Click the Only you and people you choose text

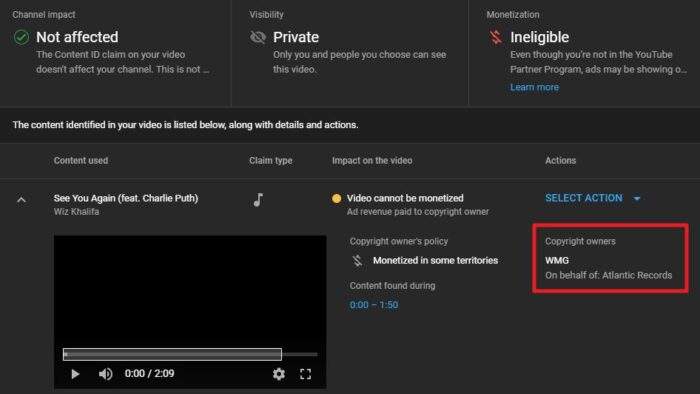[x=360, y=62]
